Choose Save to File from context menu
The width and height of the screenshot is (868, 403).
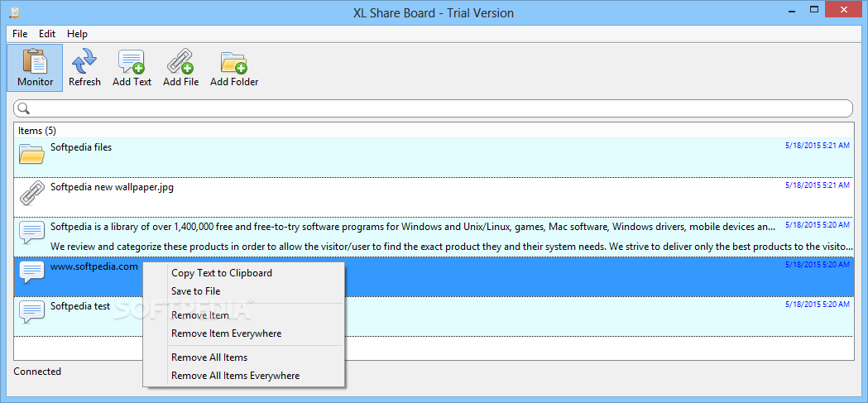[195, 291]
